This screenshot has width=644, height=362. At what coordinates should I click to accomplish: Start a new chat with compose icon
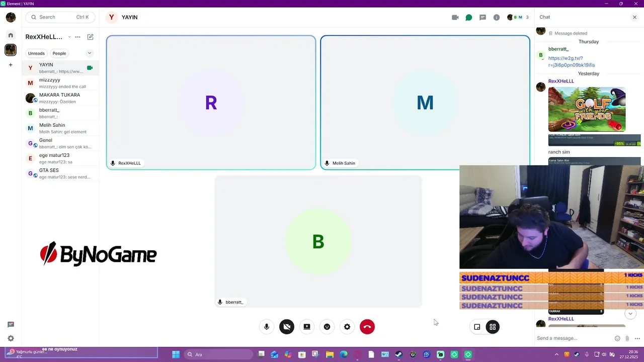[x=91, y=37]
